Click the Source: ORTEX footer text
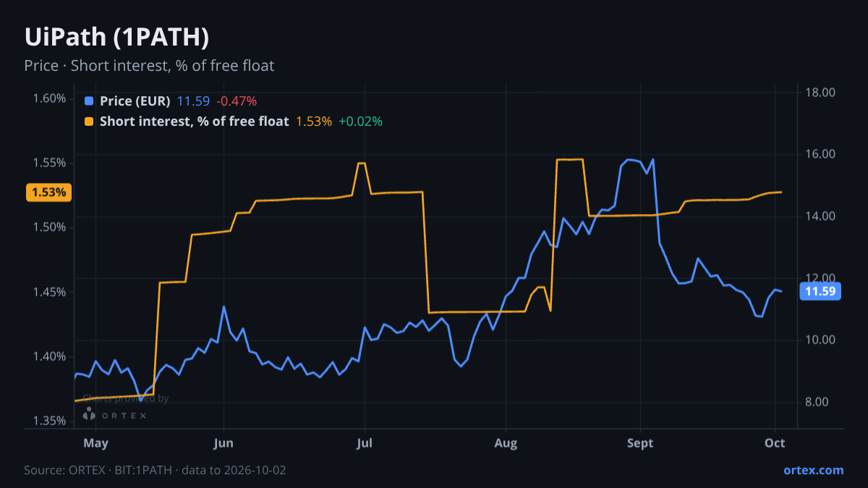The width and height of the screenshot is (868, 488). click(155, 470)
